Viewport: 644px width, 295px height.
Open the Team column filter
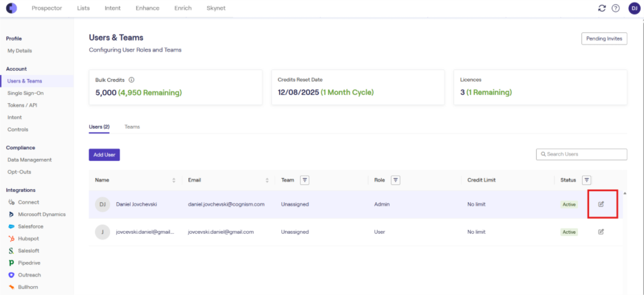pos(305,180)
